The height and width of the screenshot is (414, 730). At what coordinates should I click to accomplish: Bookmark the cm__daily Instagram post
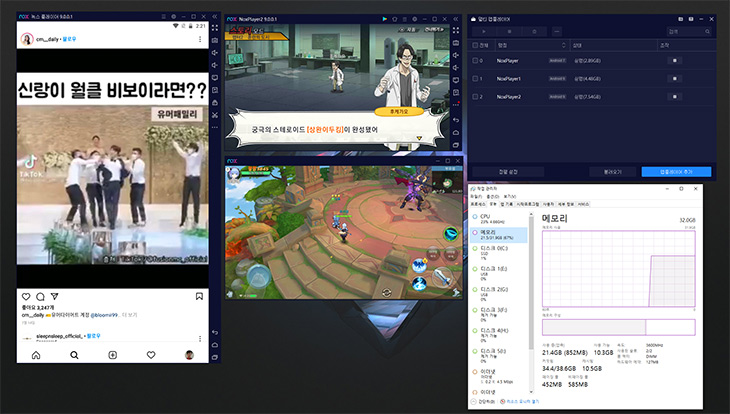click(199, 296)
